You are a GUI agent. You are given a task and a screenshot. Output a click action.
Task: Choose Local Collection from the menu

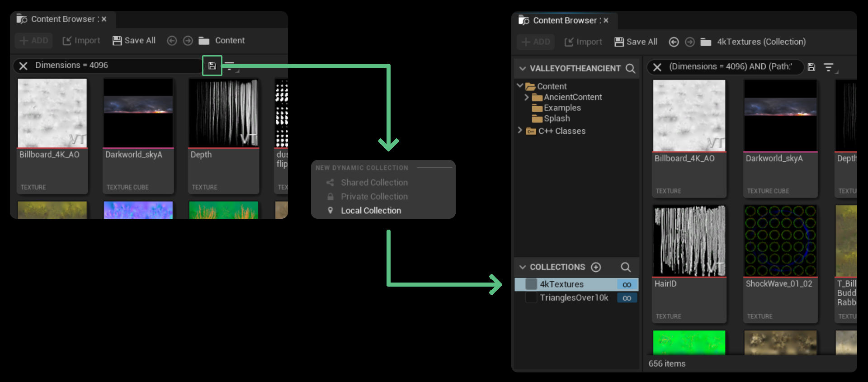tap(371, 211)
